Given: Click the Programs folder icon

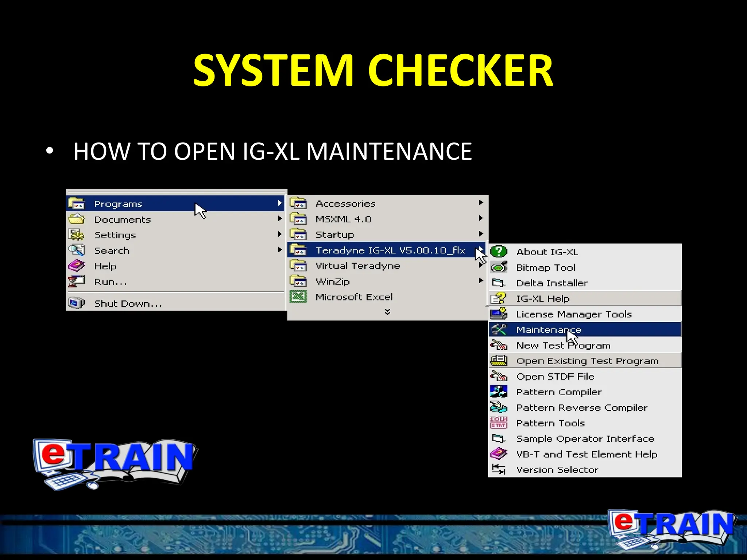Looking at the screenshot, I should click(77, 203).
